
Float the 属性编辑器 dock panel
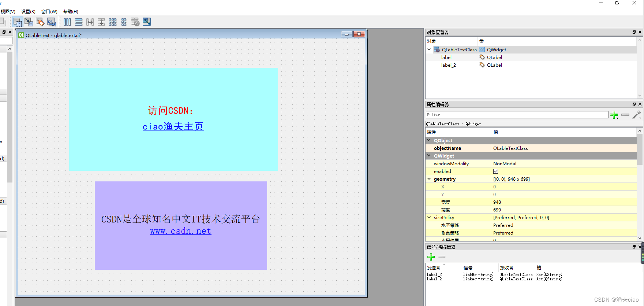tap(634, 104)
